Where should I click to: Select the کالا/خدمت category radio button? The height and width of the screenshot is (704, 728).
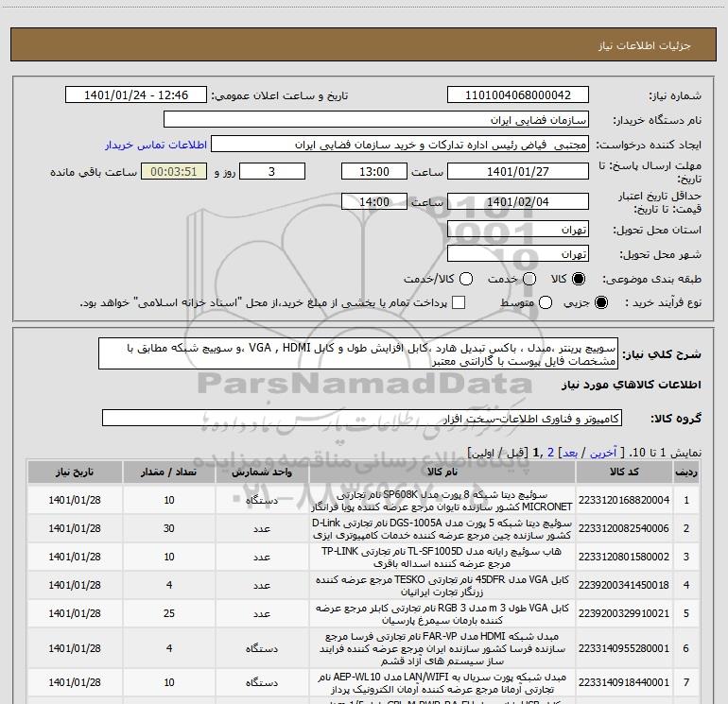click(466, 279)
